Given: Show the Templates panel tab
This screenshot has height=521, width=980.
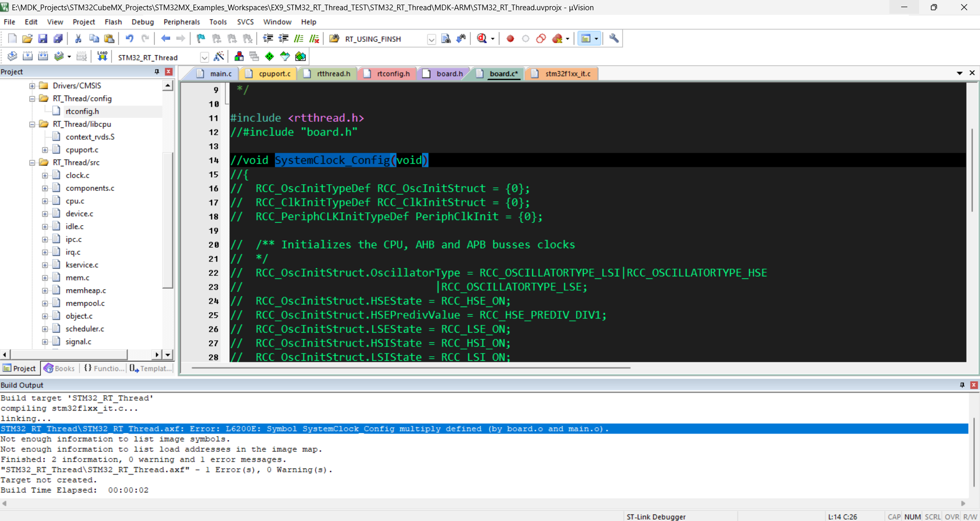Looking at the screenshot, I should pyautogui.click(x=151, y=368).
